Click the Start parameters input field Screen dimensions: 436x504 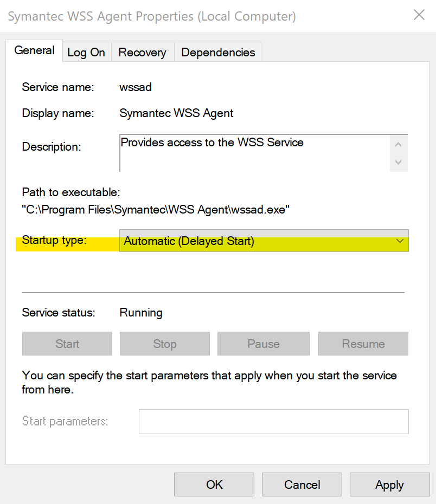point(274,422)
